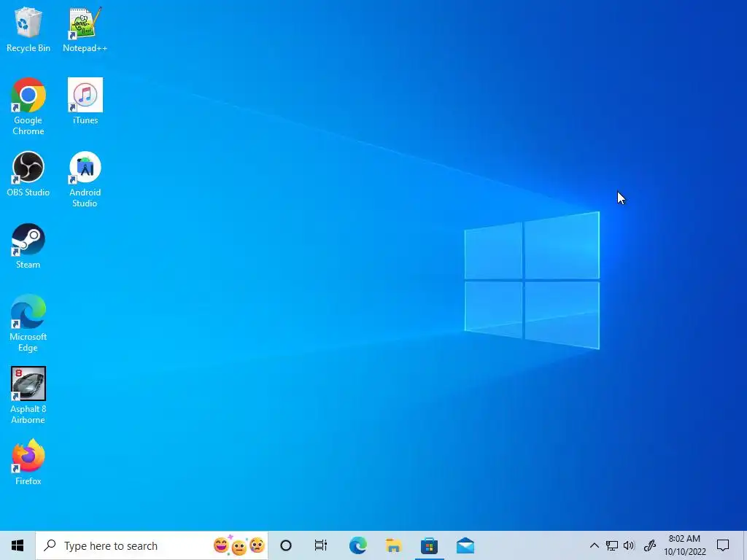Select the Google Chrome desktop shortcut

pyautogui.click(x=28, y=106)
